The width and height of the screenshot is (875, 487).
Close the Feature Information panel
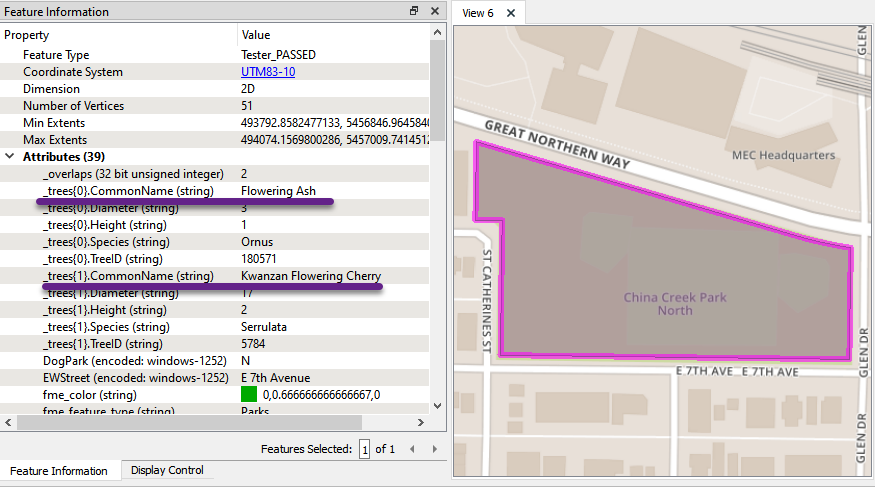coord(434,11)
